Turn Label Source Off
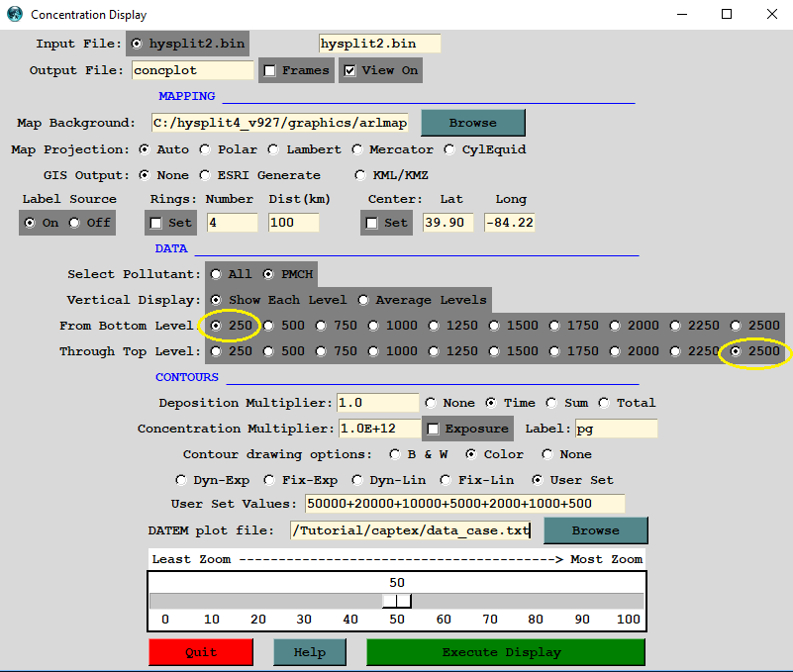The image size is (793, 672). point(74,223)
